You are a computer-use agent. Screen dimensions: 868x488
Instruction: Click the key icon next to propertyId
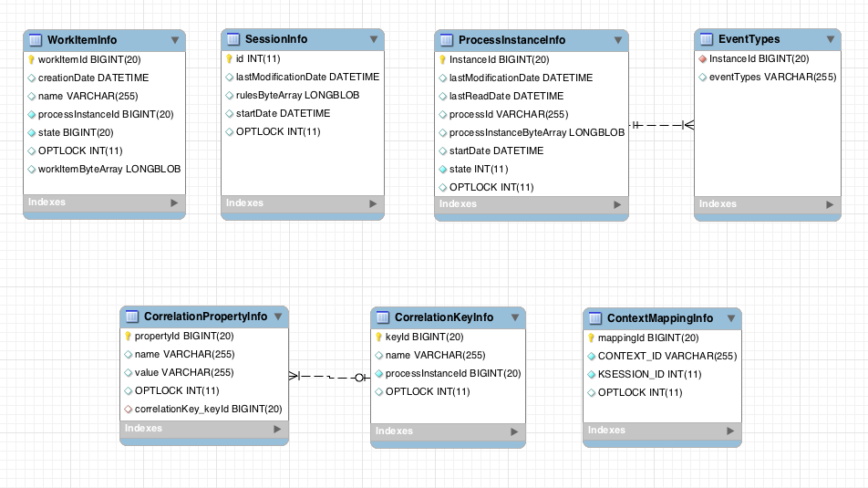(129, 336)
